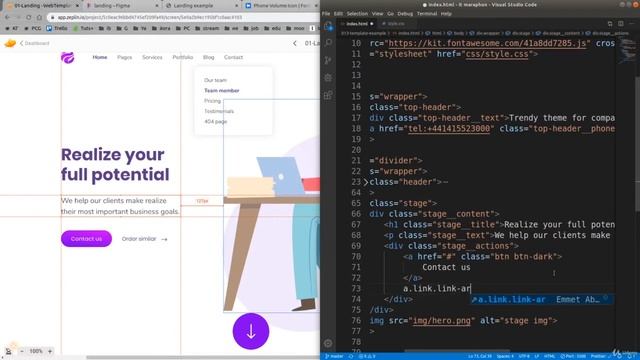Click Pages in the design navigation
This screenshot has width=640, height=360.
pyautogui.click(x=124, y=57)
